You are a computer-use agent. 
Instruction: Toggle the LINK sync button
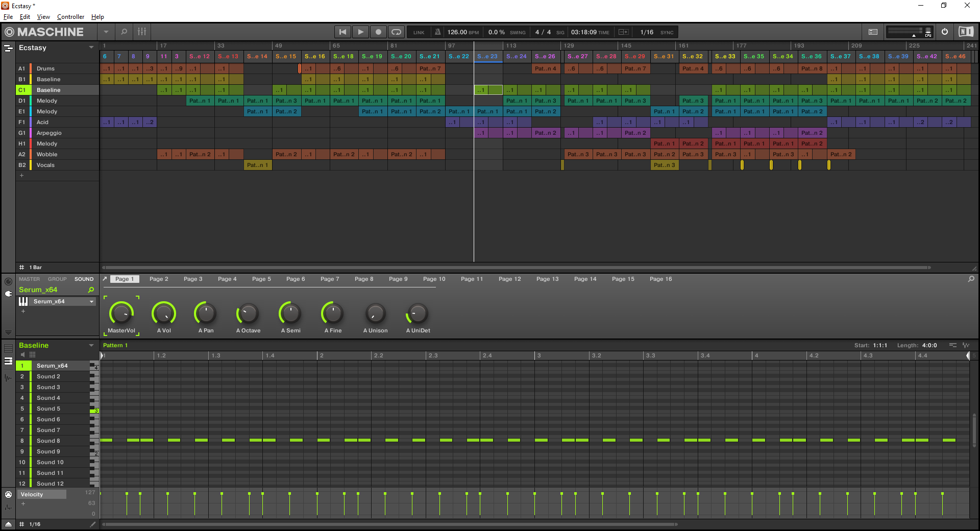pyautogui.click(x=419, y=32)
